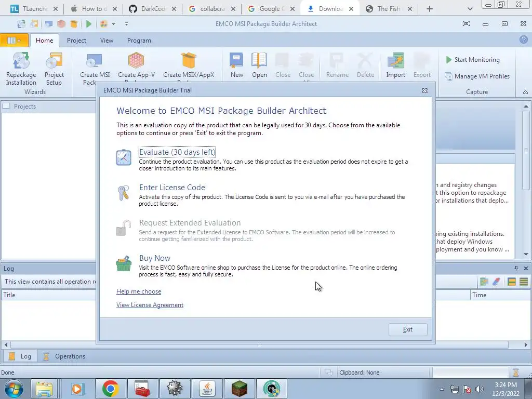Open the View ribbon tab

click(107, 41)
